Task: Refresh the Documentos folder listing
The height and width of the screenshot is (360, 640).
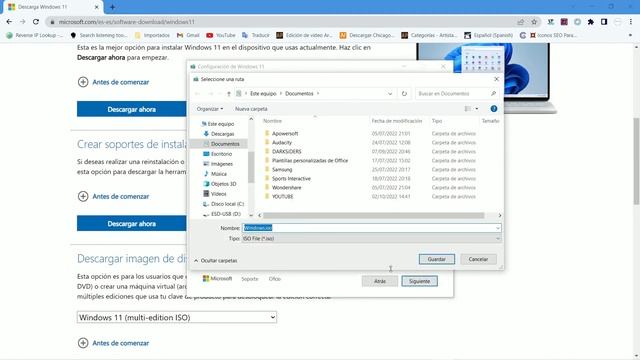Action: click(404, 93)
